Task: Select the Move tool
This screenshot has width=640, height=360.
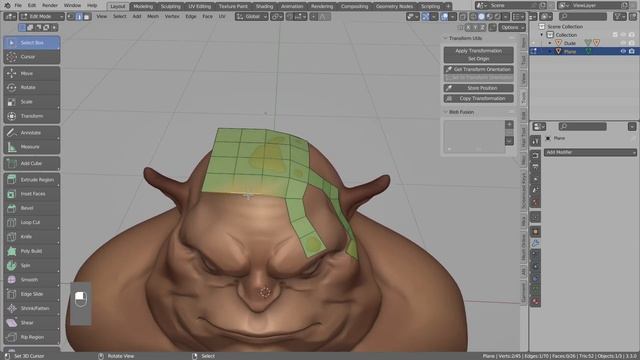Action: (x=31, y=73)
